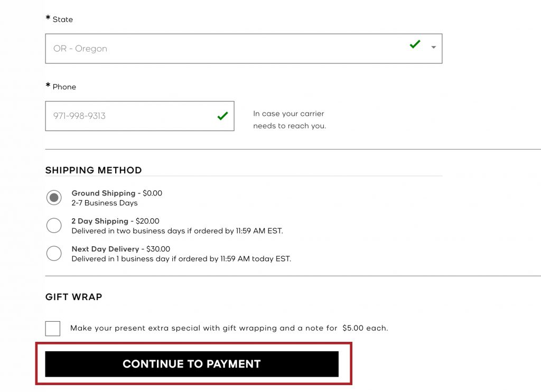Click the green checkmark in Phone field
The width and height of the screenshot is (541, 392).
(222, 116)
